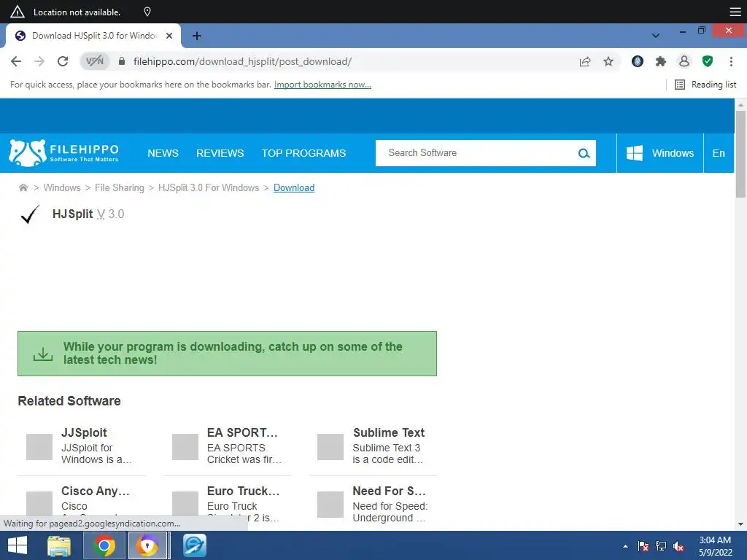
Task: Click the Download breadcrumb link
Action: pyautogui.click(x=294, y=187)
